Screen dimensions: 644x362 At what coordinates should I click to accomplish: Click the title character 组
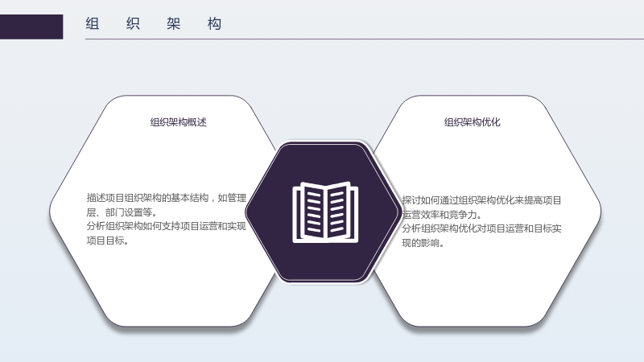93,23
